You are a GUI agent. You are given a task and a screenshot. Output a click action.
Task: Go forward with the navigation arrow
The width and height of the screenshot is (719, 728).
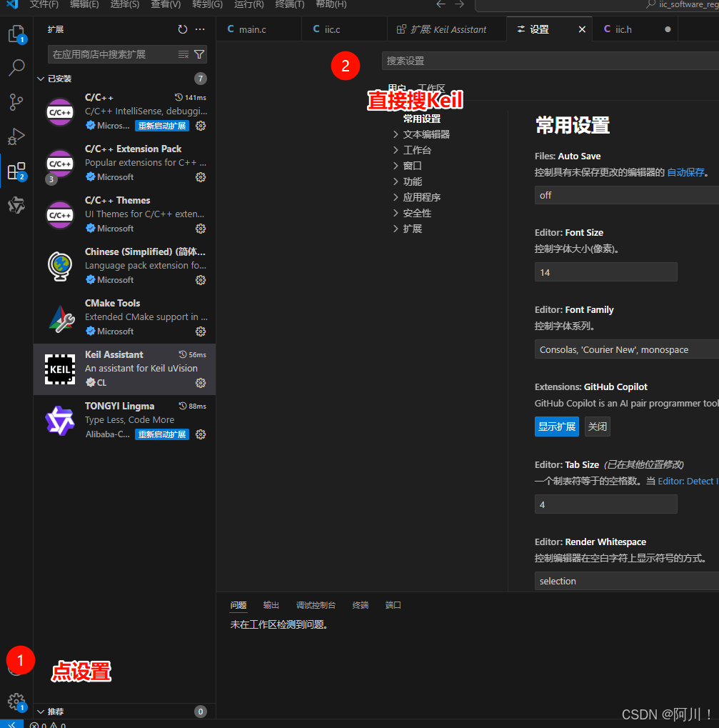[459, 4]
